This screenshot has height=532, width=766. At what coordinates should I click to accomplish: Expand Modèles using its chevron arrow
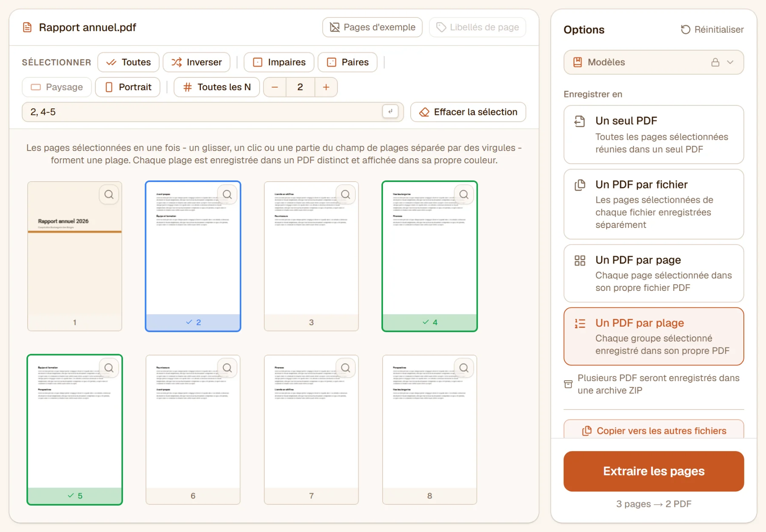pos(730,62)
